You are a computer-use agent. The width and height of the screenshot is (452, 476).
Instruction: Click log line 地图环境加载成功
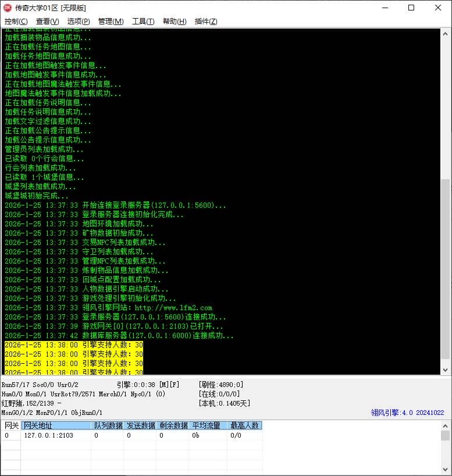coord(79,223)
